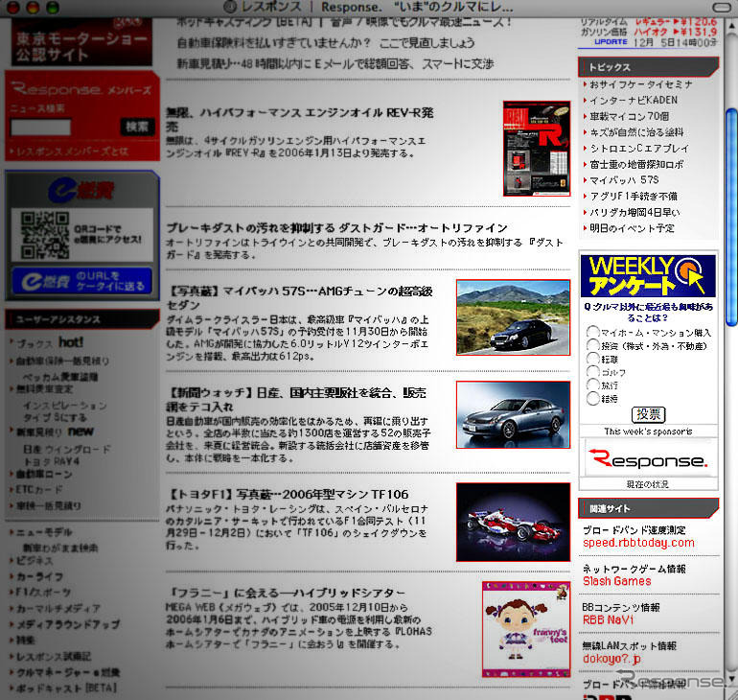The image size is (738, 700).
Task: Open topic アグリF1手続き不備
Action: click(x=634, y=197)
